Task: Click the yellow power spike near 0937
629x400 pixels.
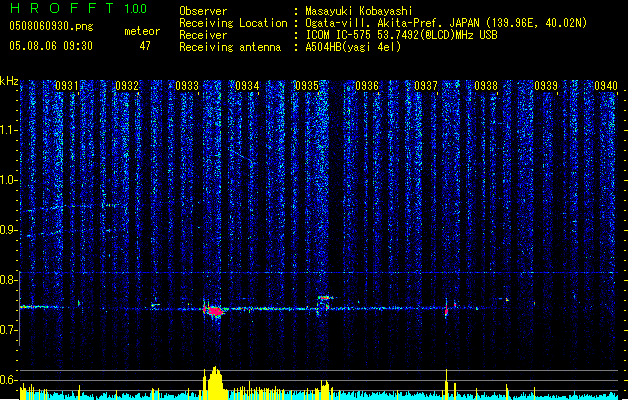Action: pos(446,384)
